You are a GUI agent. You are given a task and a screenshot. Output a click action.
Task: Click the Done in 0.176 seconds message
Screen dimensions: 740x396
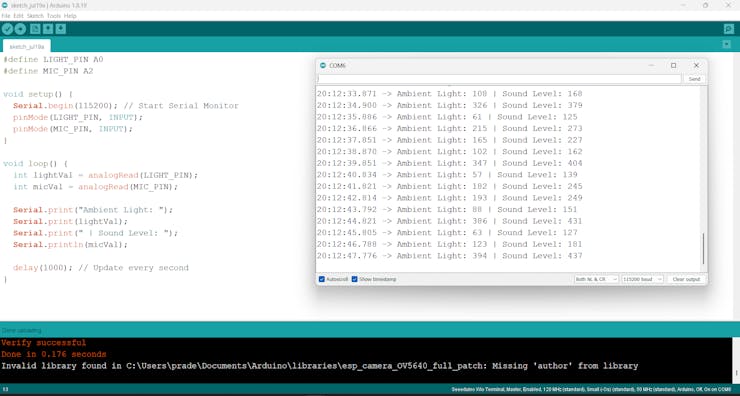coord(54,354)
